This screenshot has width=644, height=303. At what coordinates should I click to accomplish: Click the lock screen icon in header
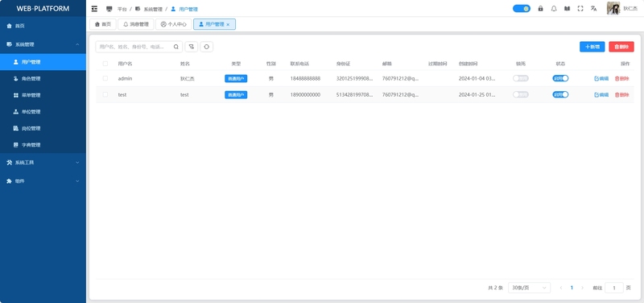pyautogui.click(x=540, y=9)
